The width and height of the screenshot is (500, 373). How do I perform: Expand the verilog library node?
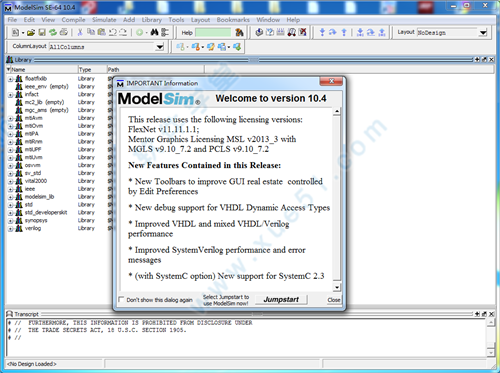click(10, 229)
